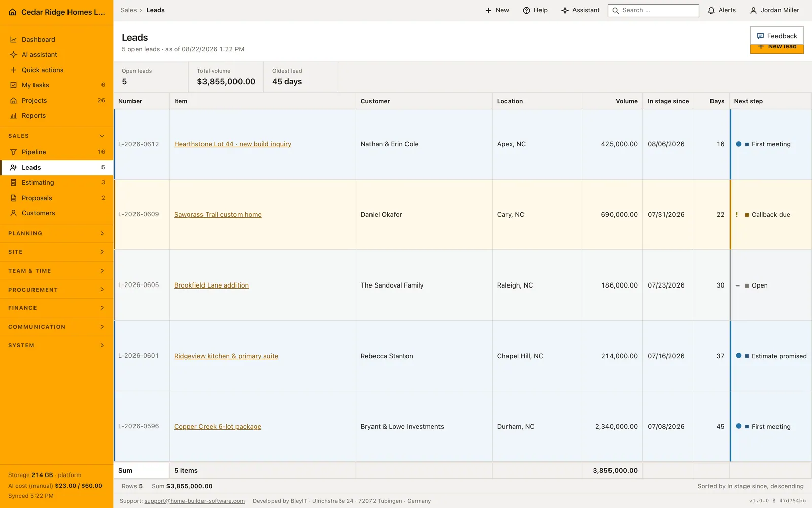Click the Jordan Miller user icon
Image resolution: width=812 pixels, height=508 pixels.
[x=753, y=10]
